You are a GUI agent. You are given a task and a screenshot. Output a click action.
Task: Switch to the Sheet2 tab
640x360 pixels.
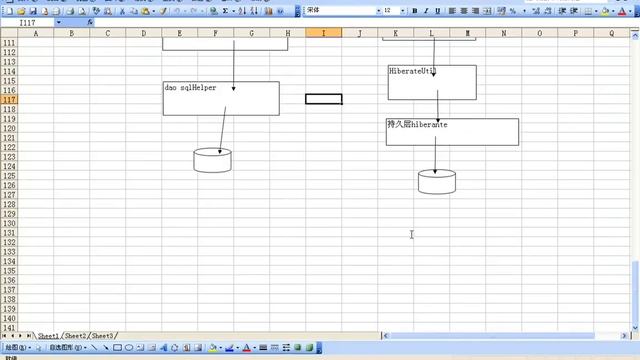[x=75, y=336]
